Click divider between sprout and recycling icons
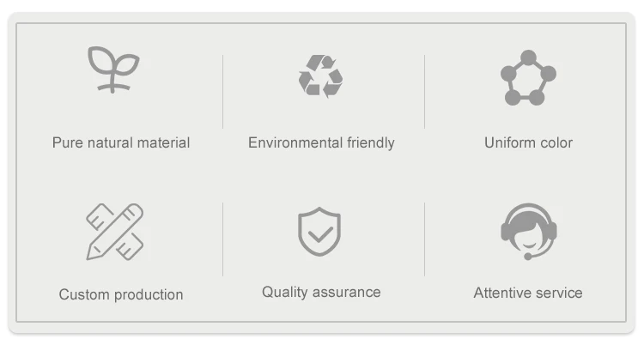644x345 pixels. (x=223, y=91)
